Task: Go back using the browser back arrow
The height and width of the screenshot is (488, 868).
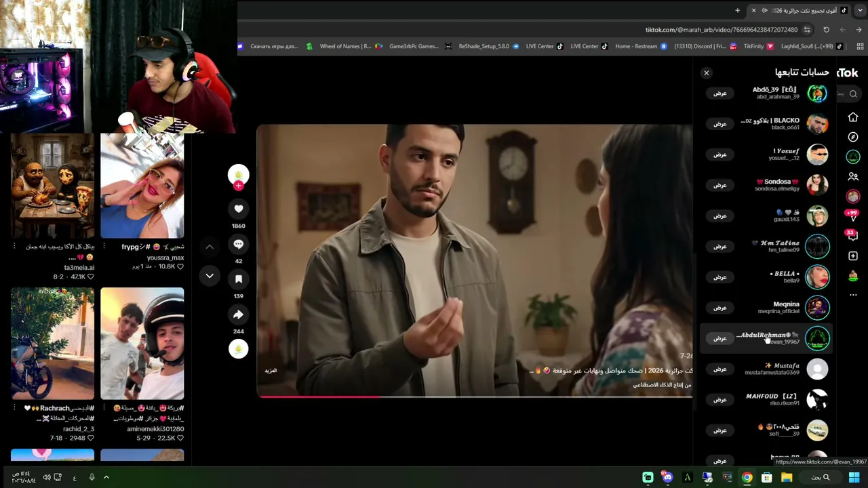Action: pos(859,30)
